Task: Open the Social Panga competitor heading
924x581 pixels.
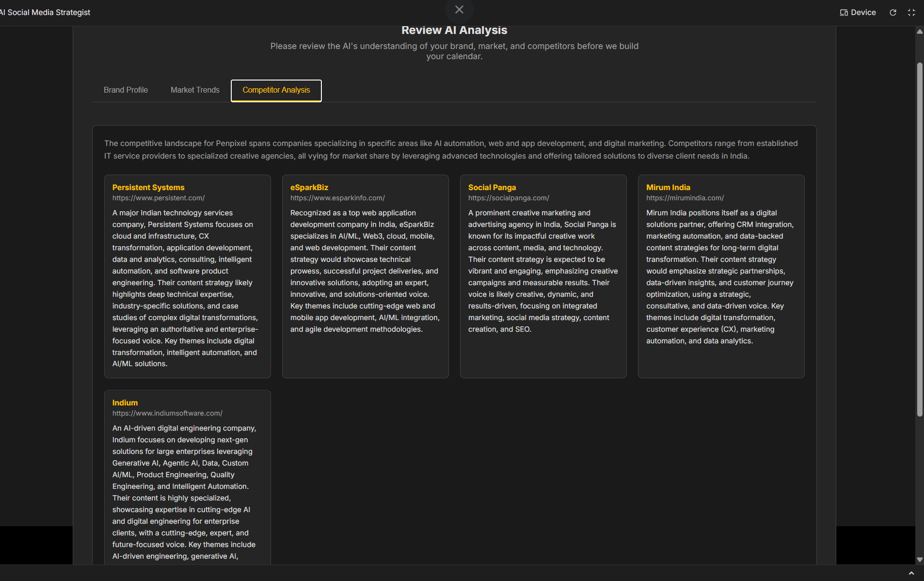Action: tap(492, 187)
